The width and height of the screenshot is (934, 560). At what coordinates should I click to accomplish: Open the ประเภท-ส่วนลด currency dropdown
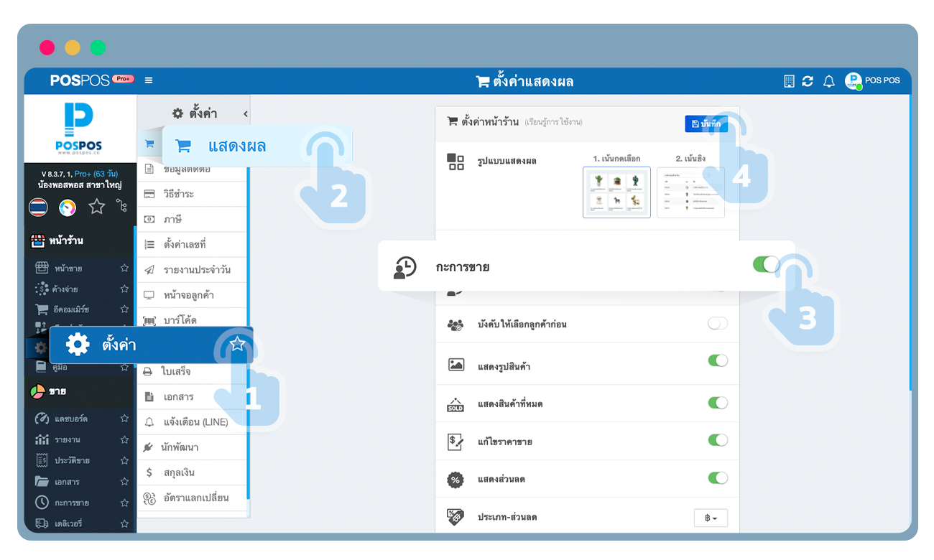coord(711,518)
